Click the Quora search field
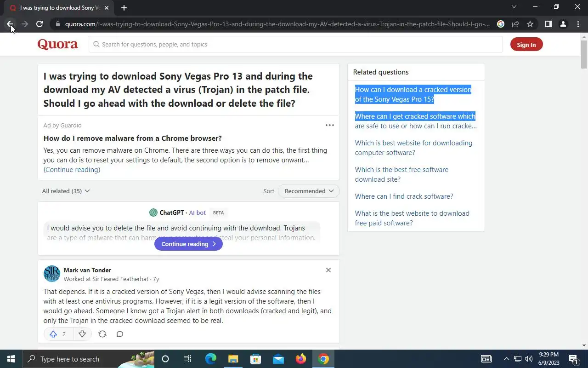Viewport: 588px width, 368px height. pyautogui.click(x=296, y=44)
